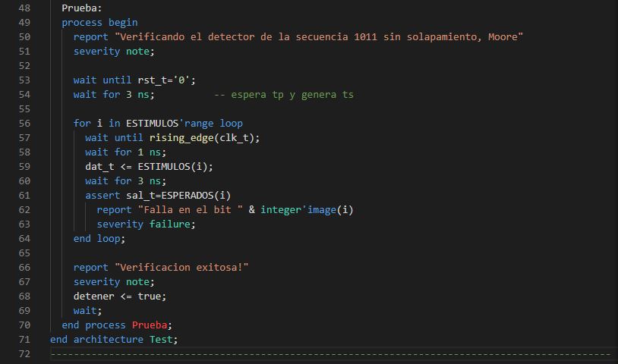Click the 'Falla en el bit' string
The height and width of the screenshot is (364, 618).
pyautogui.click(x=178, y=210)
